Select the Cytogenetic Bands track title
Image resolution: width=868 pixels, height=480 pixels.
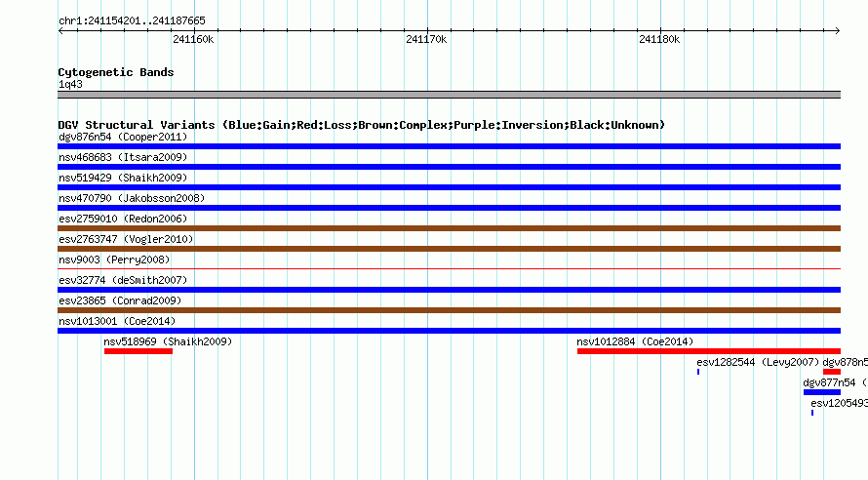pyautogui.click(x=116, y=72)
